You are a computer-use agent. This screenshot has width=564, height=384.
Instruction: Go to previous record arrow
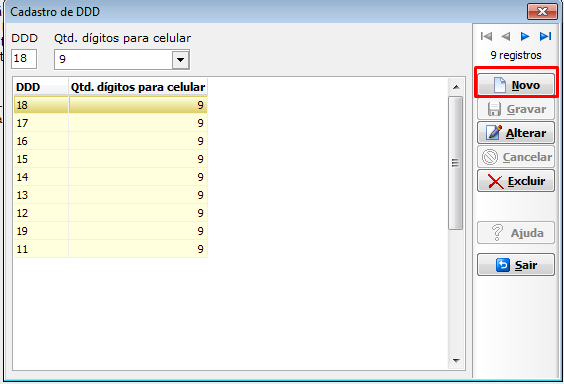506,36
